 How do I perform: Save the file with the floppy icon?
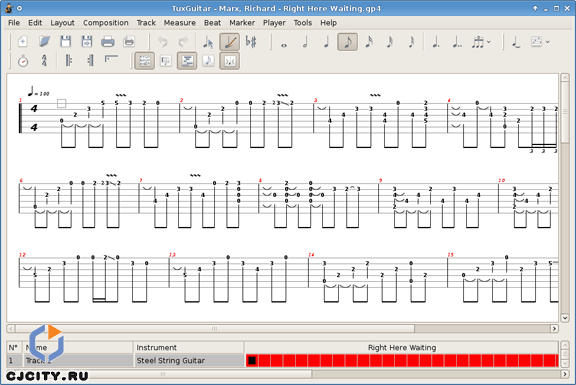click(x=66, y=42)
